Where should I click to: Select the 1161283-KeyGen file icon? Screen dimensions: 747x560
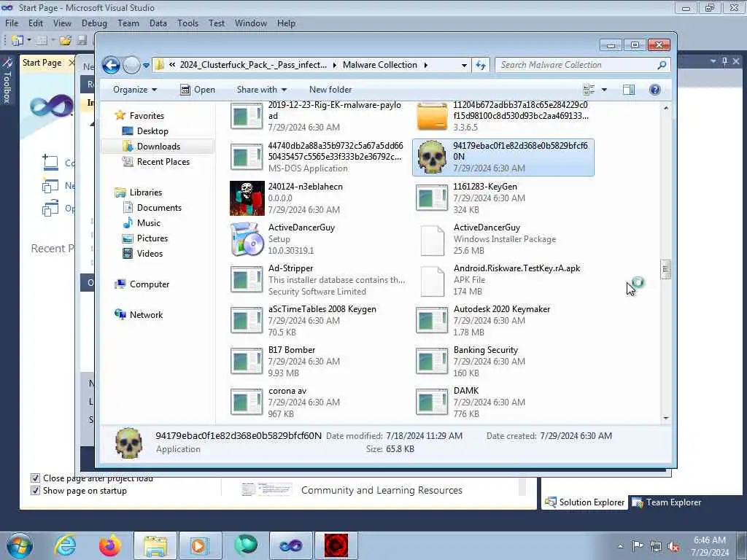click(432, 198)
